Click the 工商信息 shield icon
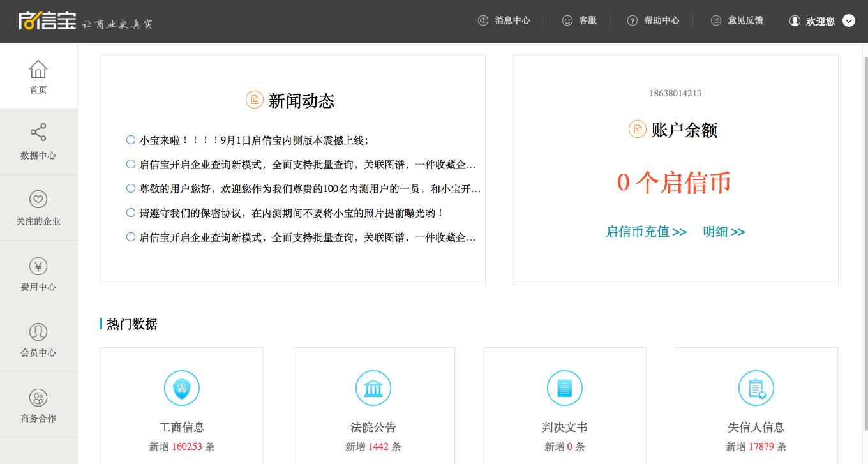 [182, 388]
